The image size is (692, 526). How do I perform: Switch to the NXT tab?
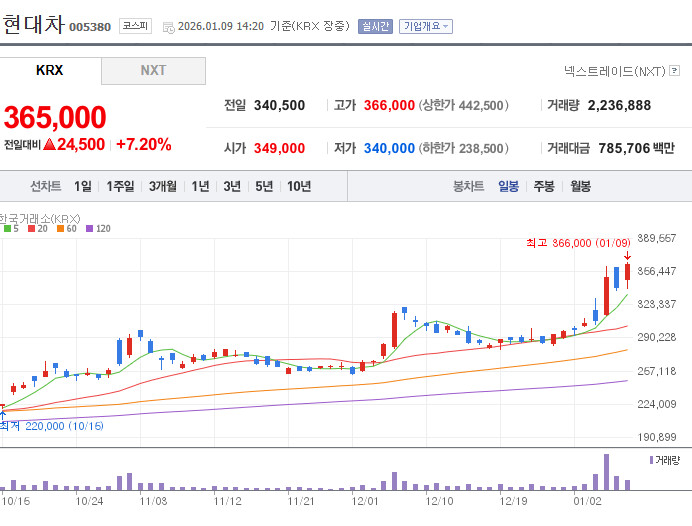153,71
